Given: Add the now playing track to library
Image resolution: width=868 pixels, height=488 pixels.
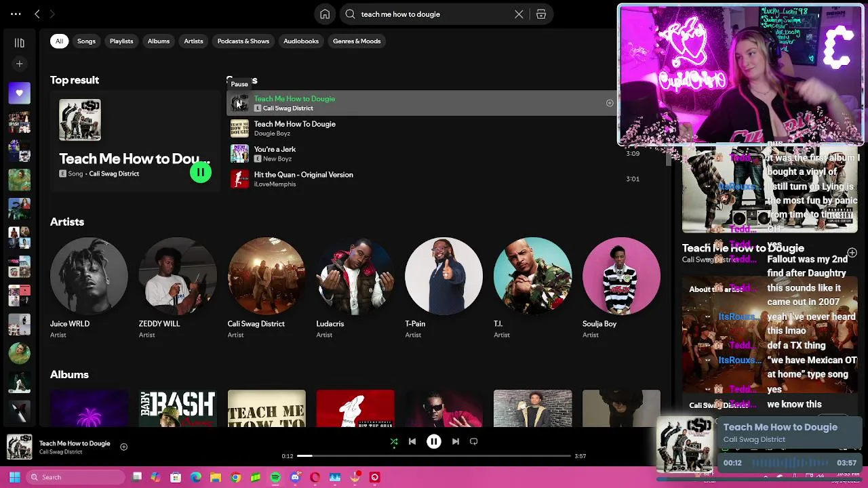Looking at the screenshot, I should click(123, 447).
